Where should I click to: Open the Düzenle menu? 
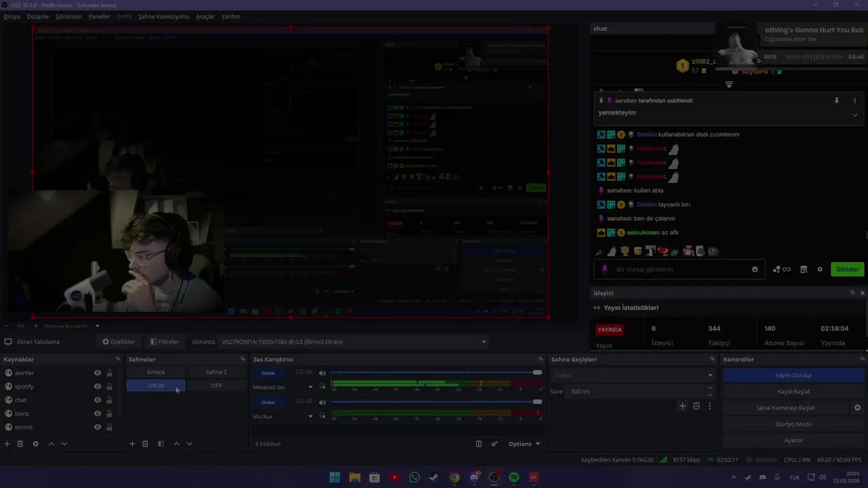click(x=38, y=16)
